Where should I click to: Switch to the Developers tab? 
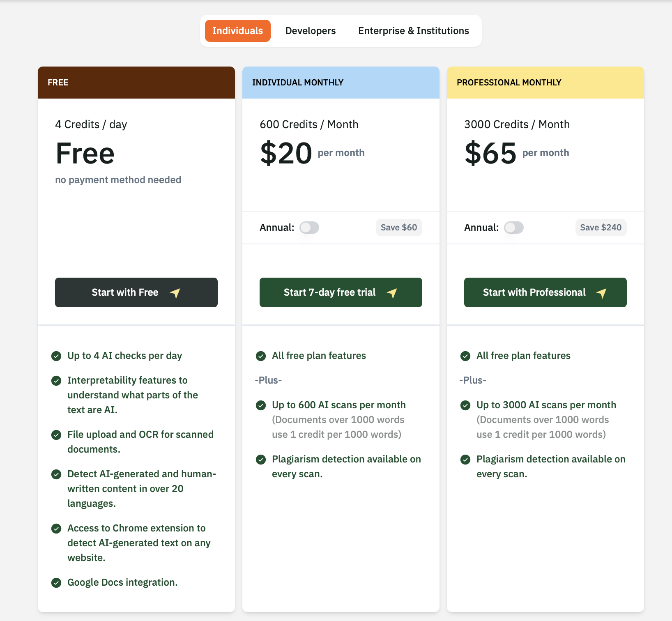[x=311, y=31]
